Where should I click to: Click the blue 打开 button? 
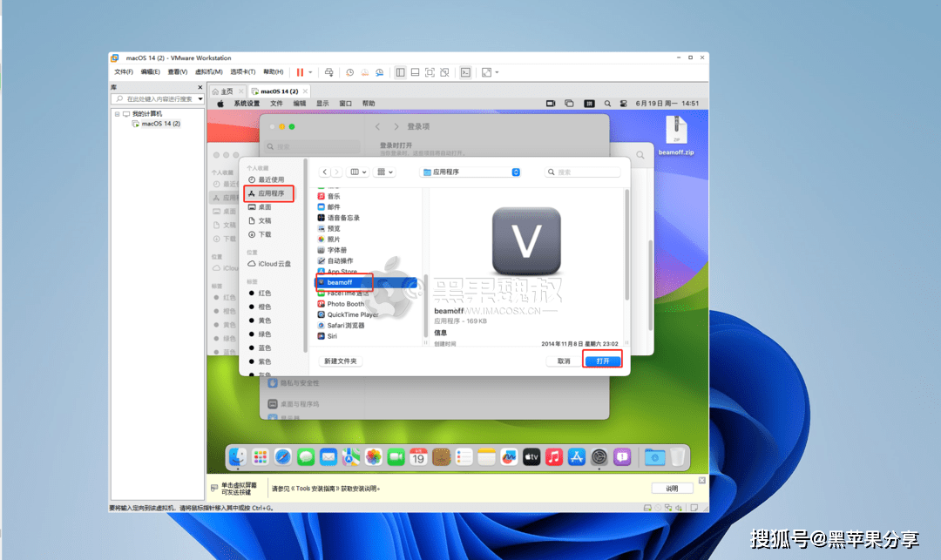pyautogui.click(x=603, y=361)
